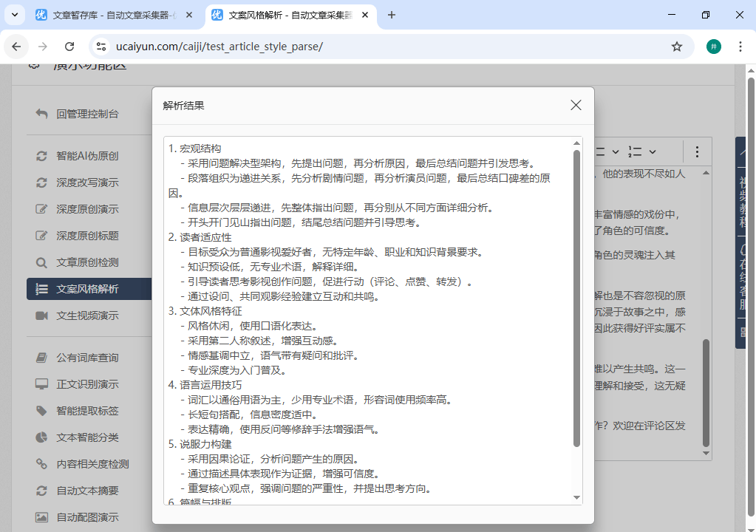Bookmark this page with the star icon
Image resolution: width=756 pixels, height=532 pixels.
676,47
